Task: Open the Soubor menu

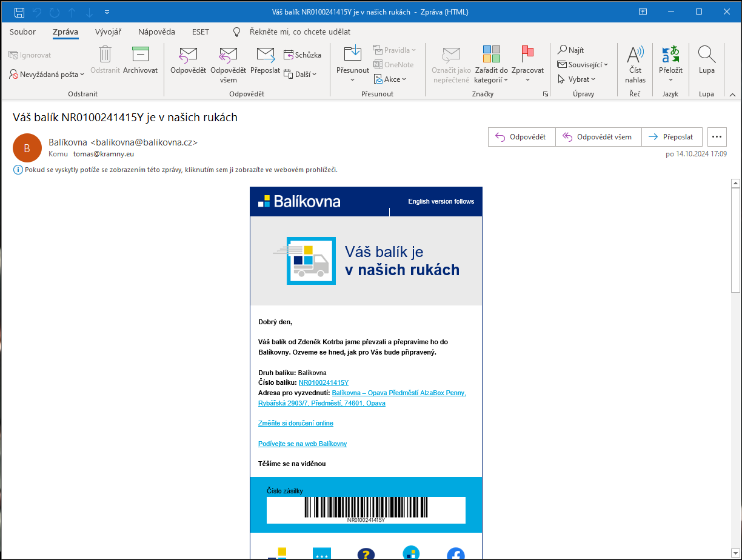Action: (22, 32)
